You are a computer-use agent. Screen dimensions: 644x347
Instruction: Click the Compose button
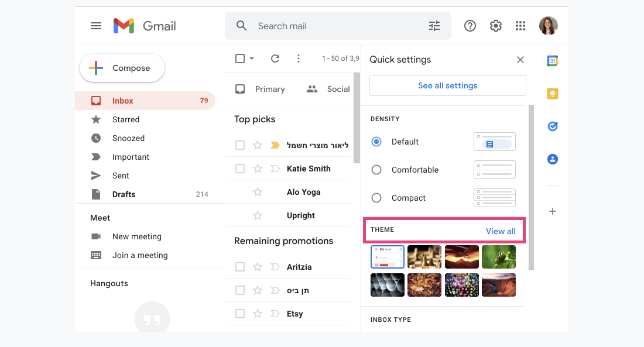[122, 68]
